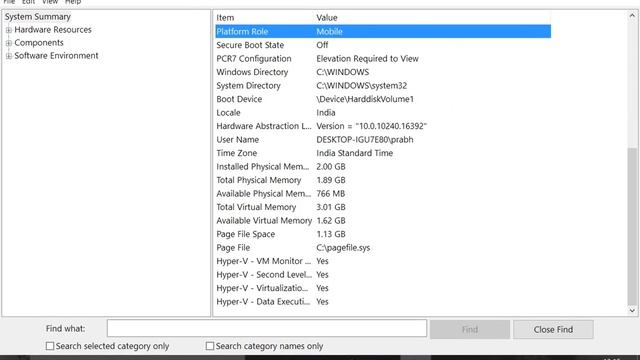Select the Available Physical Memory row
640x360 pixels.
point(383,193)
